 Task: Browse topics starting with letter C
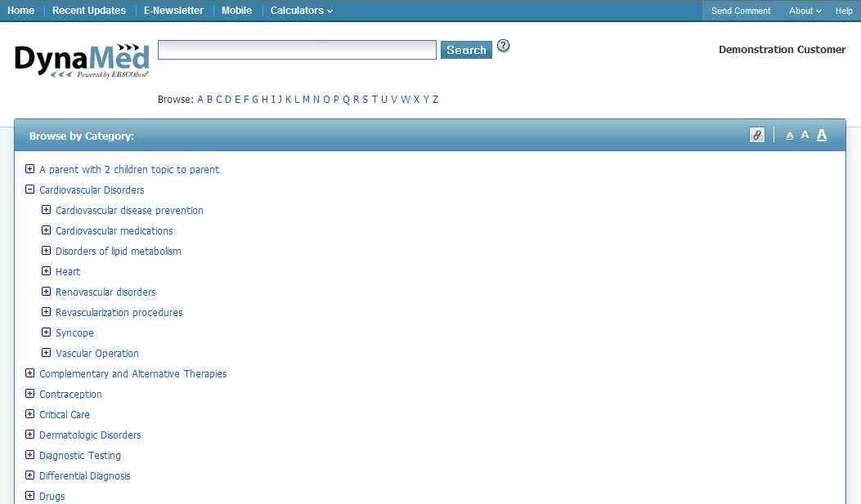219,100
